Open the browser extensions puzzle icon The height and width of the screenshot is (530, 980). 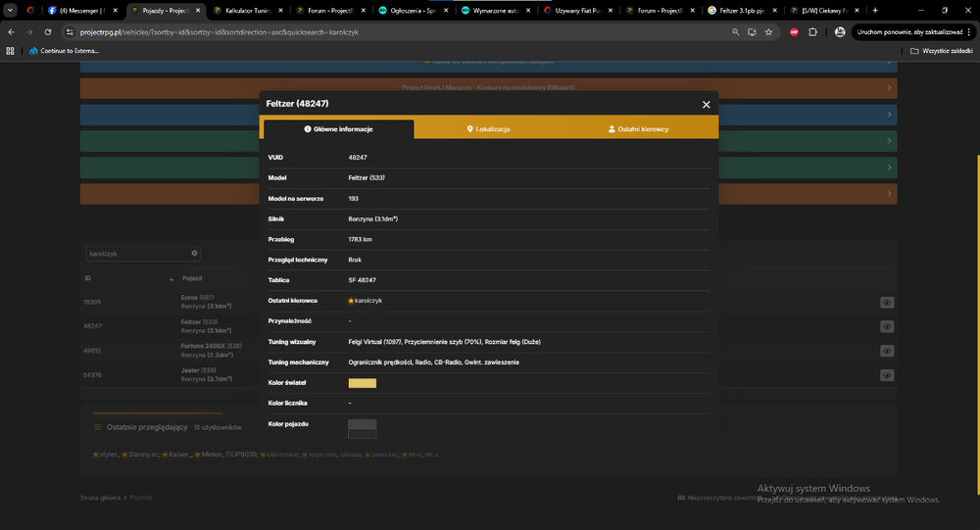pyautogui.click(x=812, y=32)
